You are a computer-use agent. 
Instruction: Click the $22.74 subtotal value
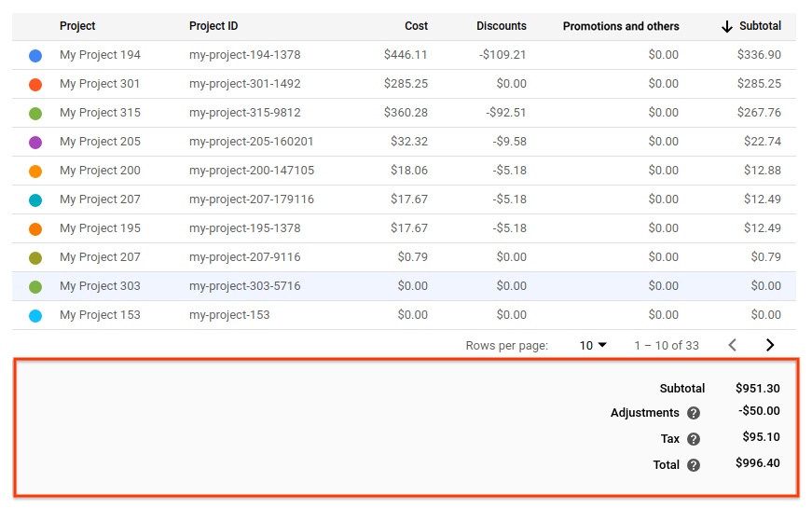point(763,142)
